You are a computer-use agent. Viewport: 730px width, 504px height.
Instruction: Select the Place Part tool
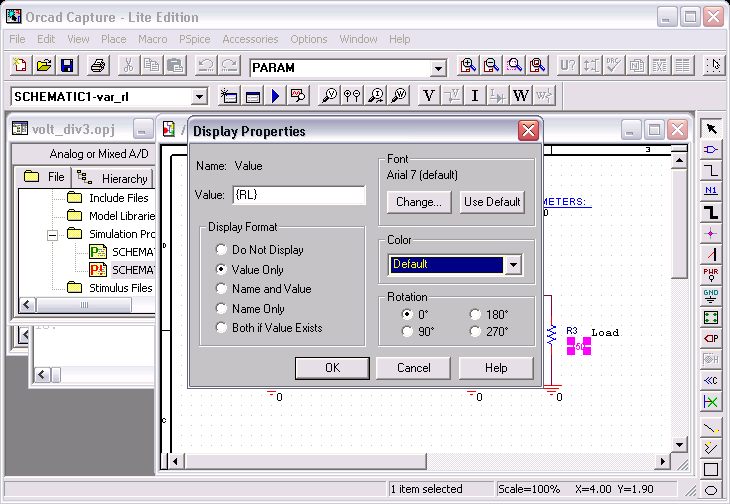click(x=711, y=149)
